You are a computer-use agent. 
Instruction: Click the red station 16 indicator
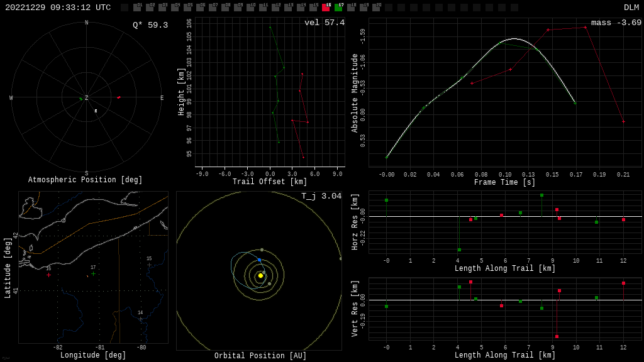pos(326,7)
